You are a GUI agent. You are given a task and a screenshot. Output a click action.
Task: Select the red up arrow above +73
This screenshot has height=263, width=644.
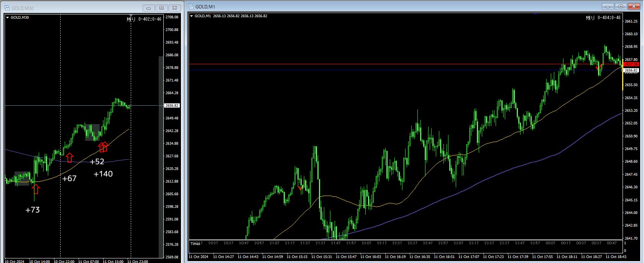coord(36,189)
